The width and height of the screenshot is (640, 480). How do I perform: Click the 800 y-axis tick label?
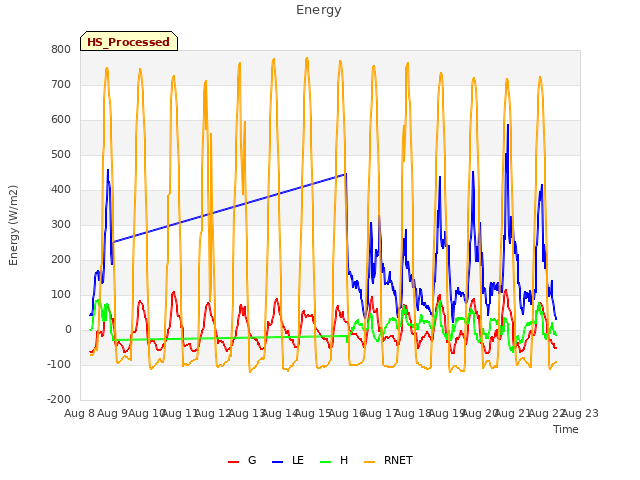tap(61, 50)
